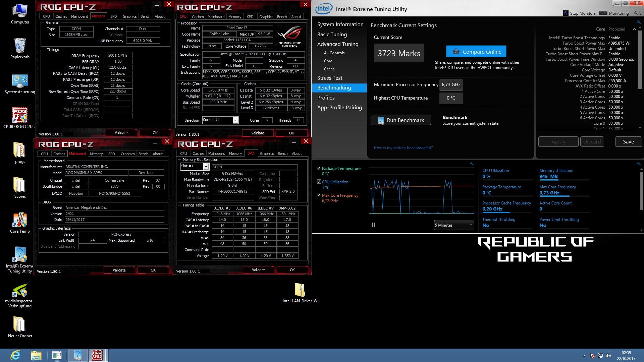Image resolution: width=644 pixels, height=362 pixels.
Task: Open All Controls under Advanced Tuning
Action: (334, 53)
